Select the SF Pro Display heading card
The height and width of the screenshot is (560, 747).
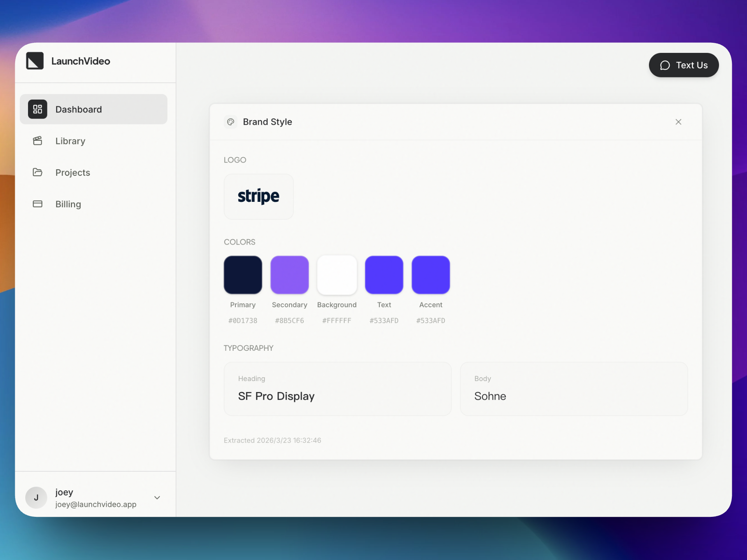pyautogui.click(x=337, y=389)
